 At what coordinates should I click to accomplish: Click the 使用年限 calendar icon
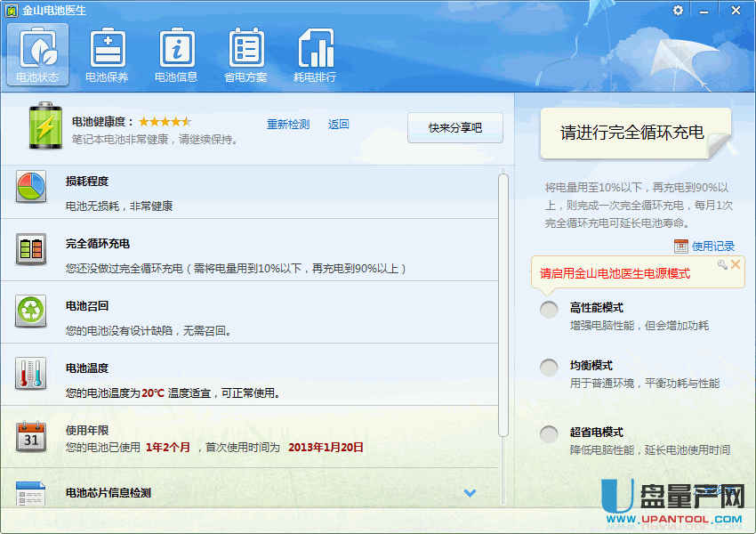coord(31,436)
